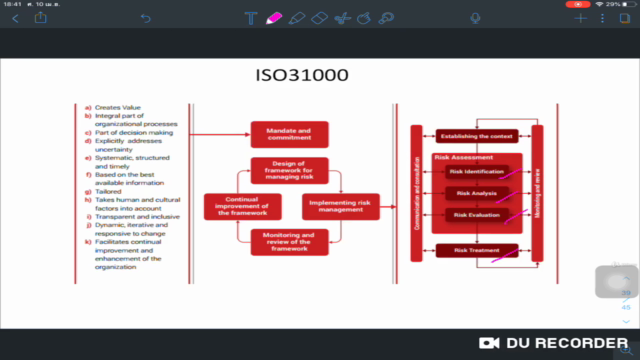This screenshot has width=640, height=360.
Task: Undo the last action
Action: pos(146,18)
